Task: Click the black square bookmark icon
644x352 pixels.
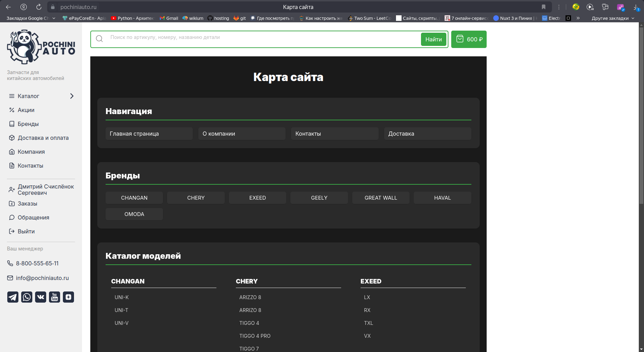Action: tap(568, 18)
